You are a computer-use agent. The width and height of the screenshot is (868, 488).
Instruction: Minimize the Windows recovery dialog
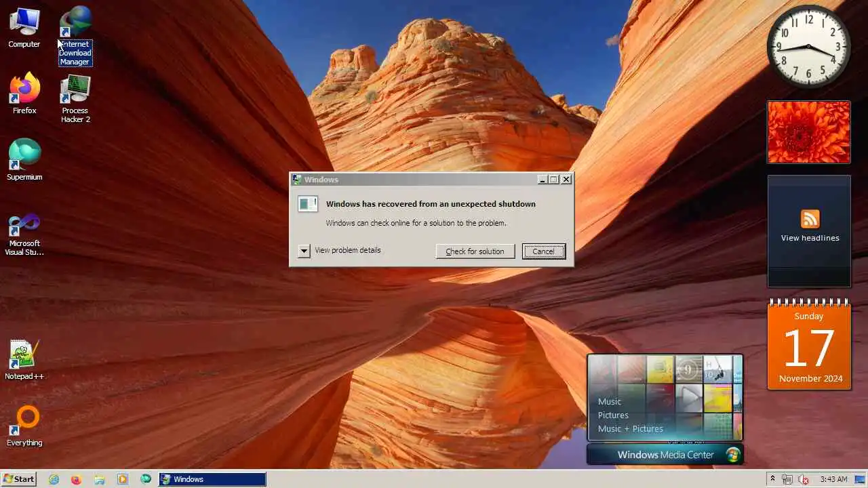tap(542, 180)
